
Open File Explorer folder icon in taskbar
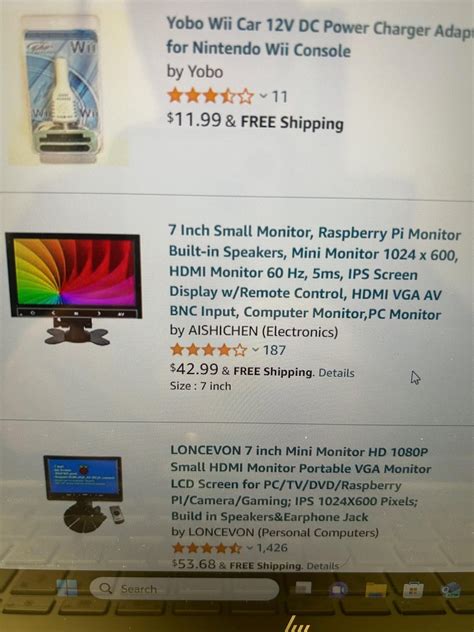[x=376, y=590]
